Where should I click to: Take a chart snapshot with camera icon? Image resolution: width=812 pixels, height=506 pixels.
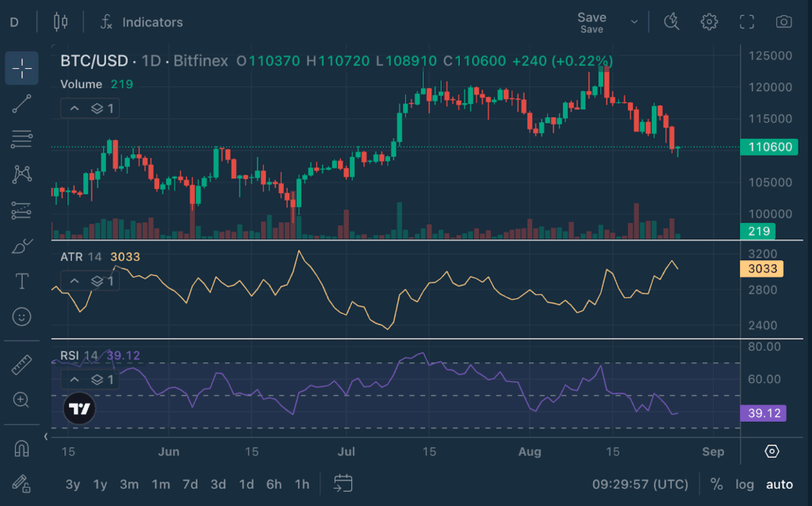[783, 21]
